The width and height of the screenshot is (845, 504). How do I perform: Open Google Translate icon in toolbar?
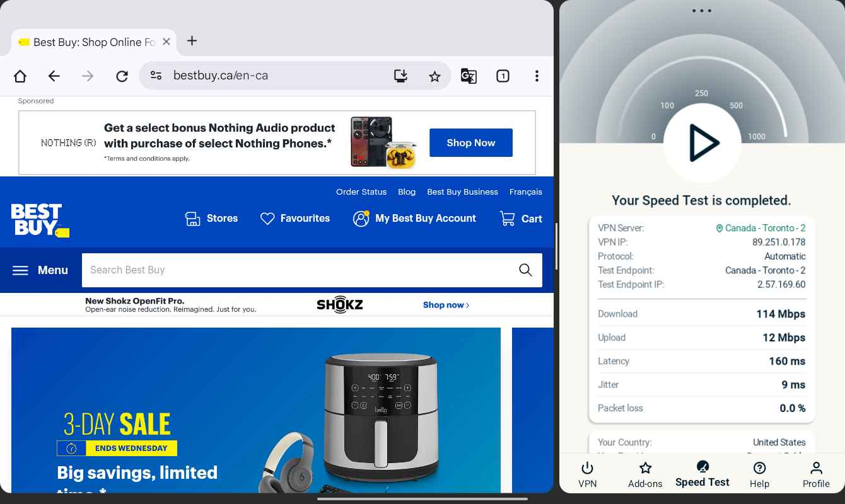point(469,76)
